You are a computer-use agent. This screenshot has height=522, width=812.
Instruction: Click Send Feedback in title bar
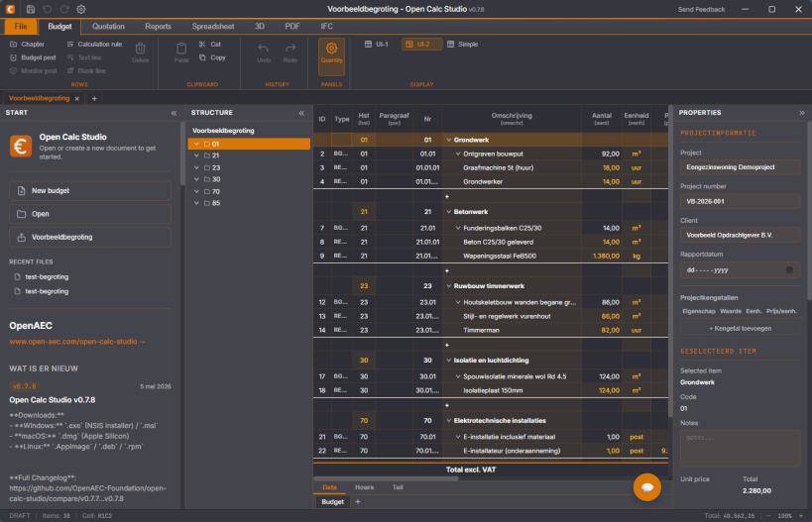[x=701, y=9]
